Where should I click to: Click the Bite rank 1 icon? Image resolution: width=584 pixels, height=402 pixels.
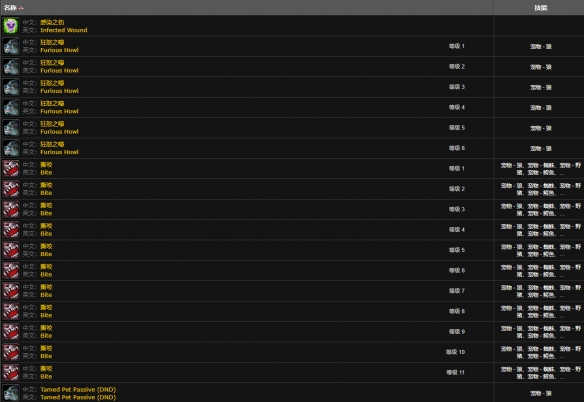pyautogui.click(x=11, y=169)
